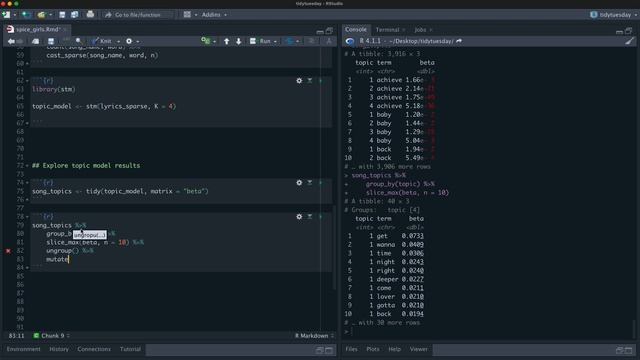Open the Plots tab
The image size is (640, 360).
[x=373, y=349]
